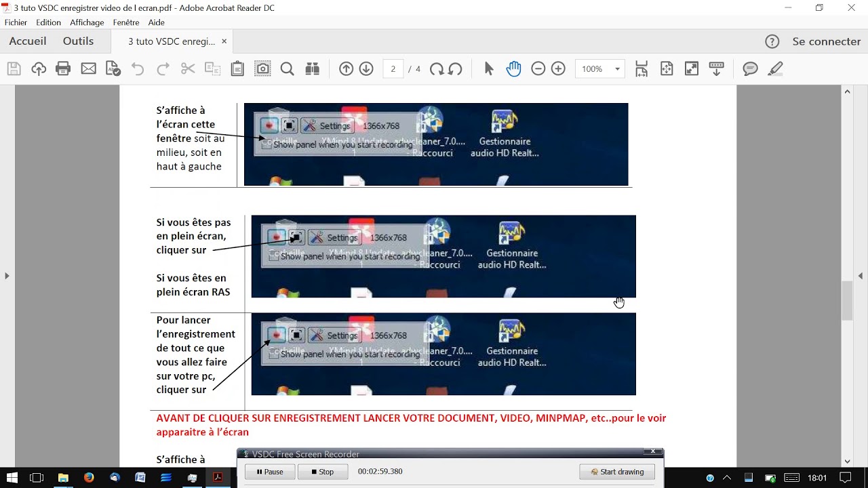The height and width of the screenshot is (488, 868).
Task: Open help via the question mark icon
Action: click(x=772, y=41)
